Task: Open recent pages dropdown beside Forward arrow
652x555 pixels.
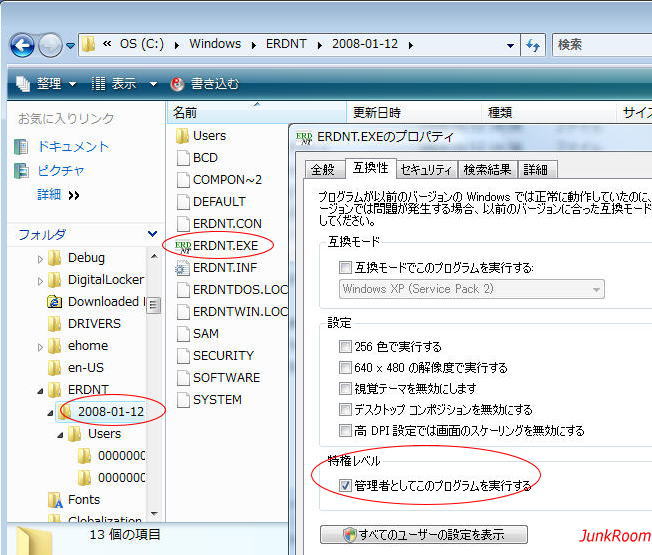Action: tap(70, 46)
